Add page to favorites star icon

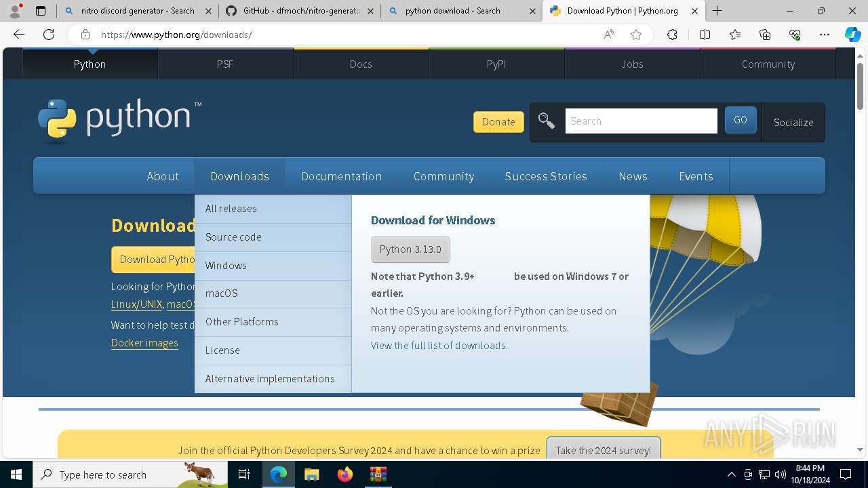click(636, 35)
